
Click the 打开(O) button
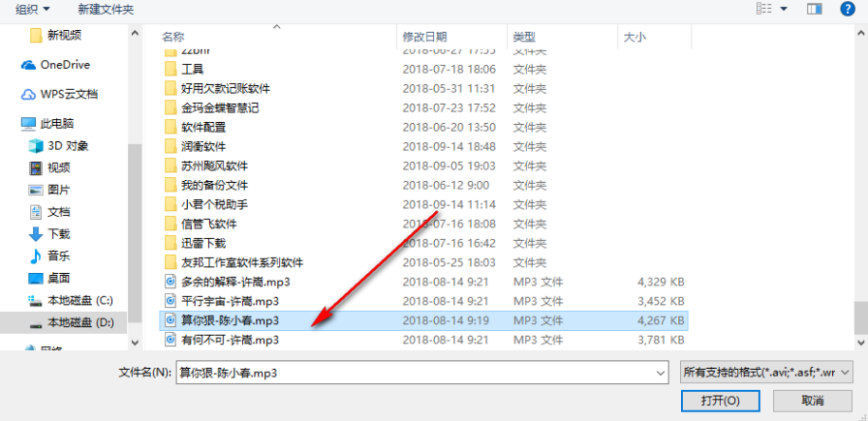click(720, 401)
